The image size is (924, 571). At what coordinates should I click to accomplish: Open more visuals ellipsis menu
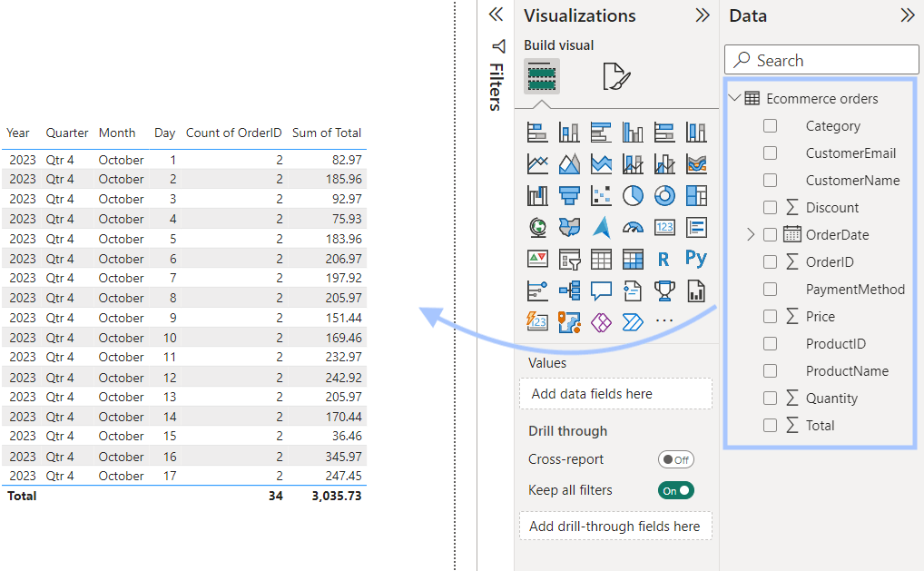(x=664, y=321)
